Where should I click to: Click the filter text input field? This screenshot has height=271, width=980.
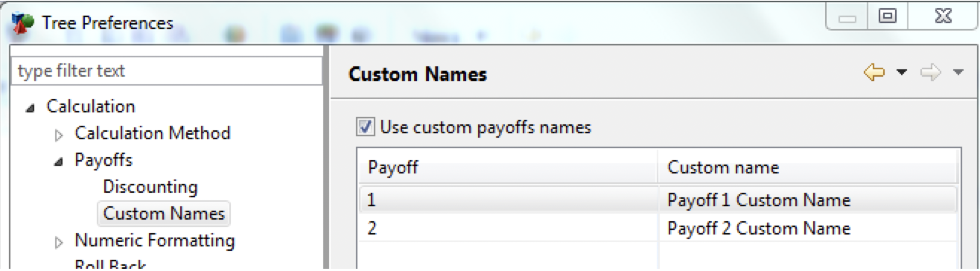167,71
